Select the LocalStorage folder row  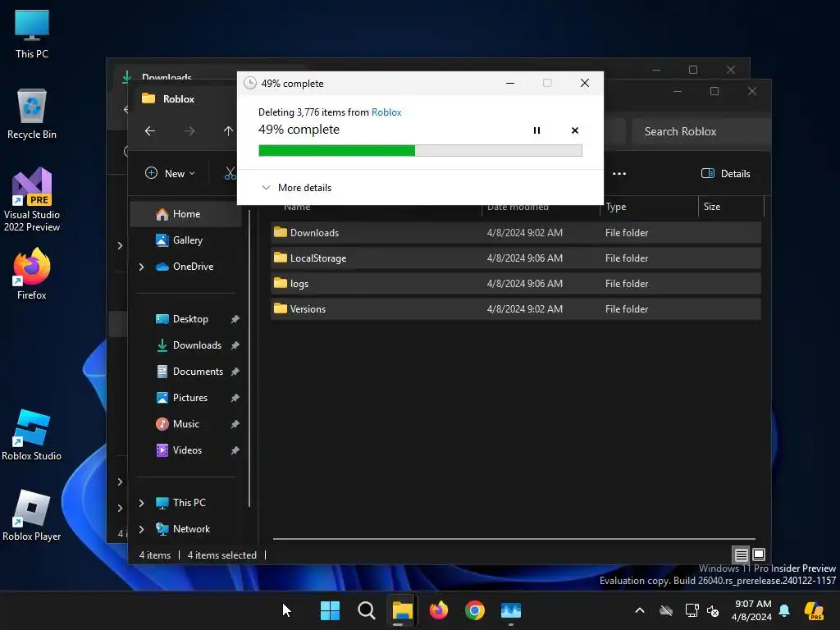coord(516,258)
